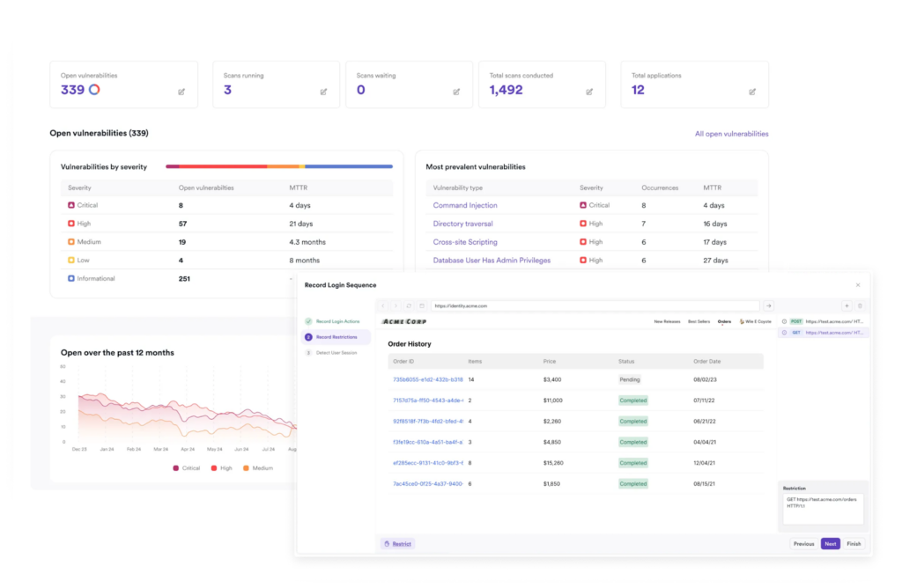Close the Record Login Sequence dialog

(858, 285)
